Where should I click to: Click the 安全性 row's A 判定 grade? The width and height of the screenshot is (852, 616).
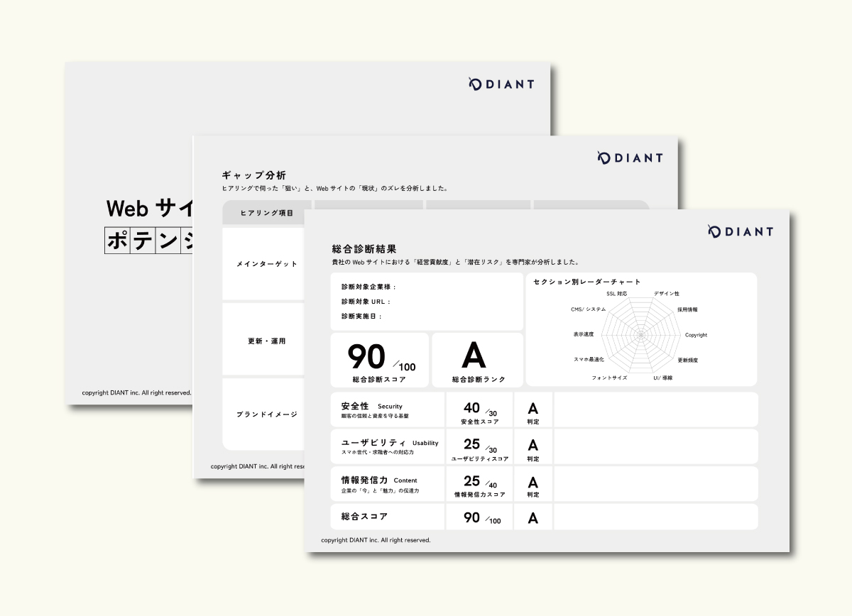[532, 409]
